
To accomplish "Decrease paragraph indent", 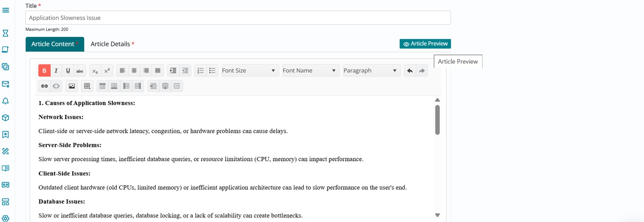I will [x=185, y=70].
